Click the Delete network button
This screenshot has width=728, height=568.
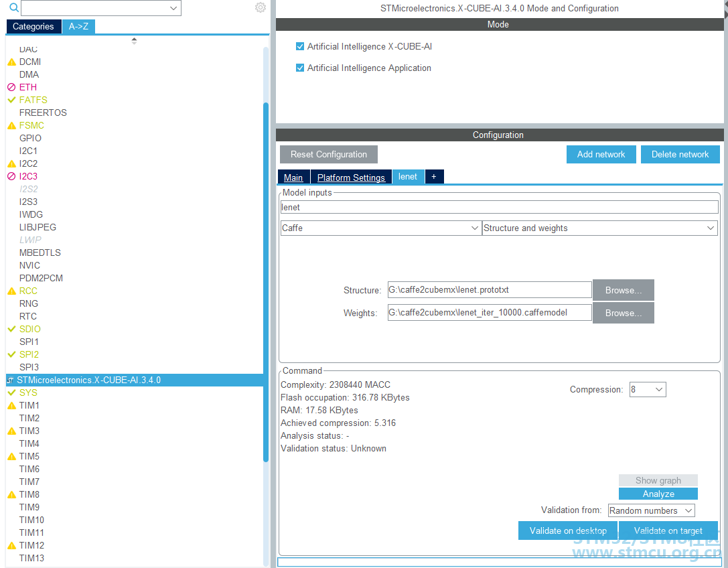pos(680,154)
